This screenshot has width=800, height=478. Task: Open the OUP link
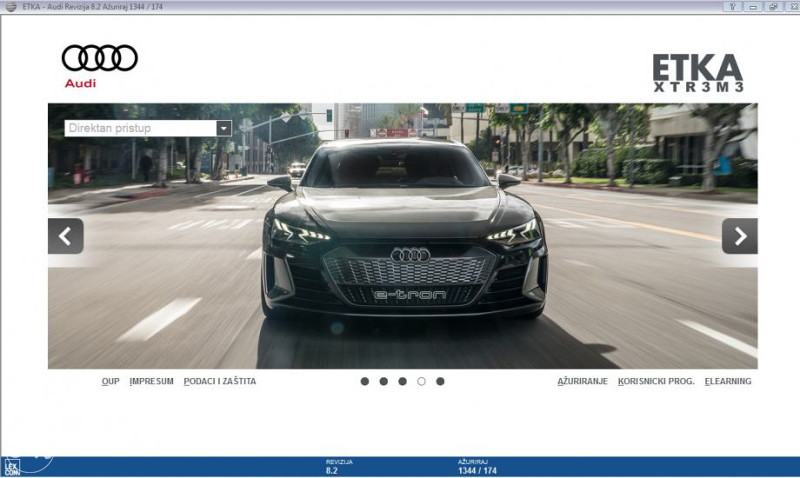coord(110,381)
